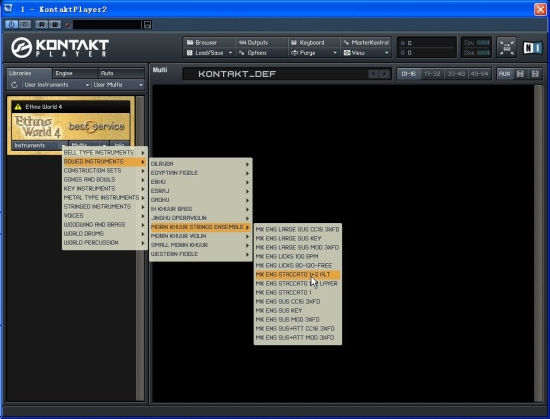The image size is (550, 419).
Task: Click the bypass button next to power
Action: [25, 25]
